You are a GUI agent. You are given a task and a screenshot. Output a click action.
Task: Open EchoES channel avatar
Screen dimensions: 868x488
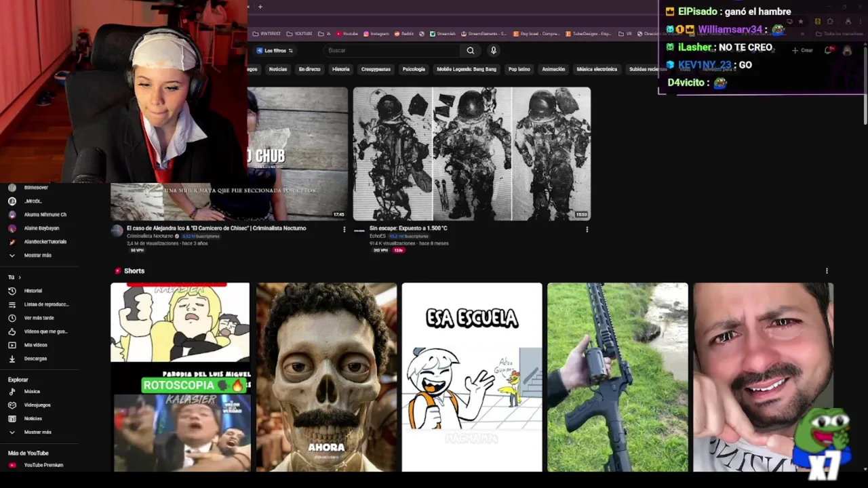point(359,231)
